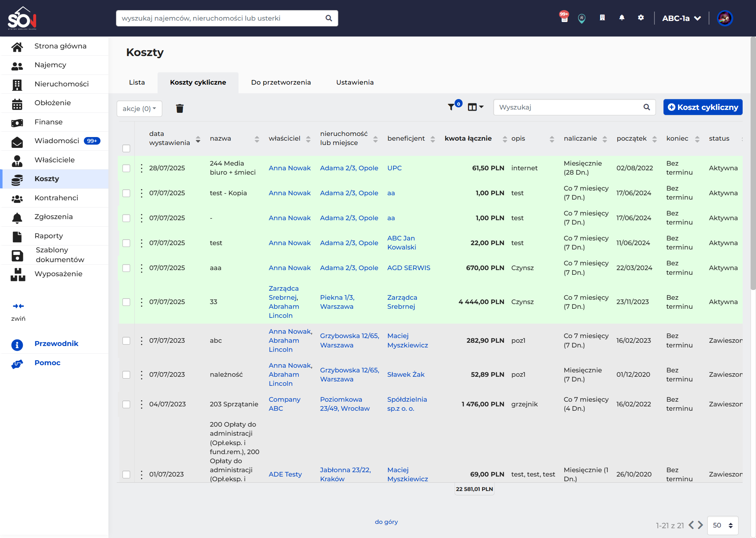Screen dimensions: 756x538
Task: Expand the akcje (0) dropdown
Action: [139, 108]
